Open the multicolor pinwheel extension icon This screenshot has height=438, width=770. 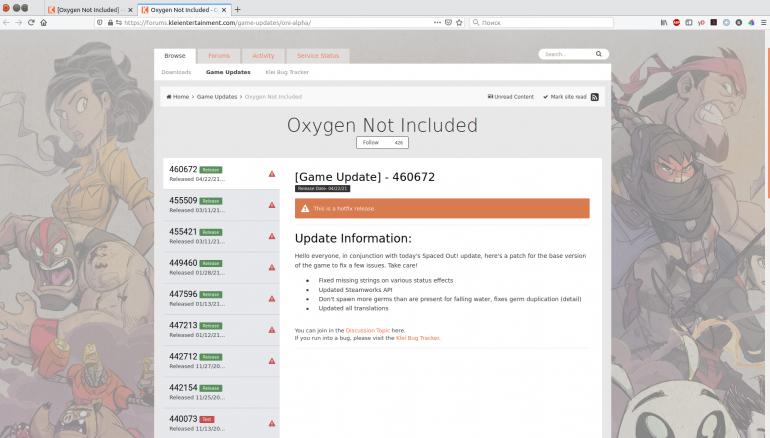tap(751, 23)
